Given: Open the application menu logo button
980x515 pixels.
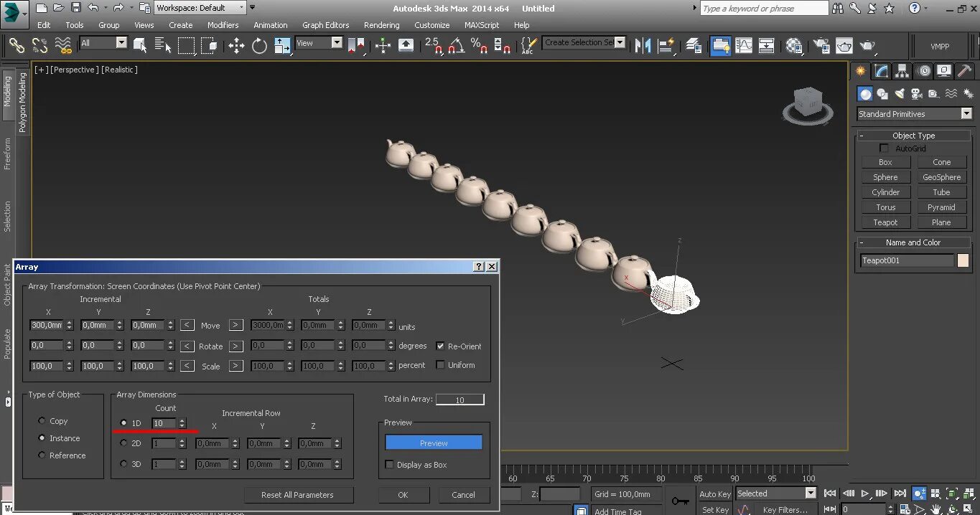Looking at the screenshot, I should (14, 13).
